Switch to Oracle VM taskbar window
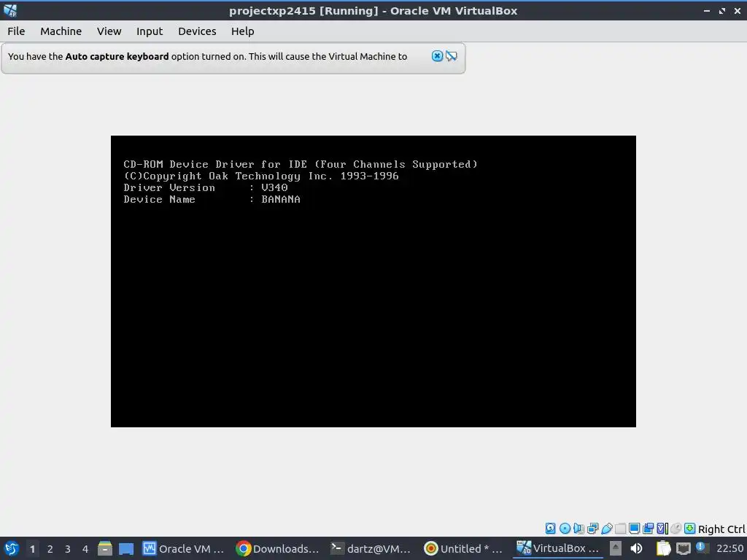Screen dimensions: 747x560 coord(183,548)
